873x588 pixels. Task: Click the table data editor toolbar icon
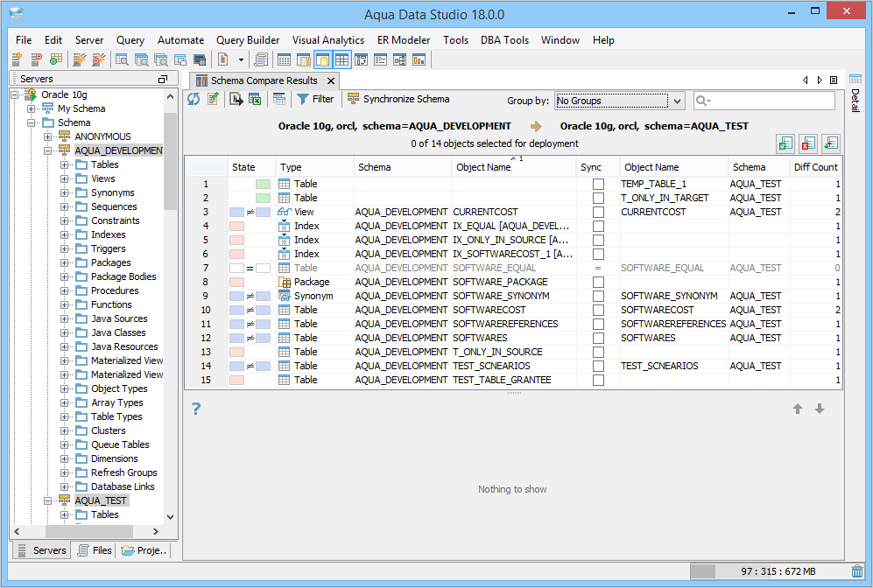click(284, 59)
